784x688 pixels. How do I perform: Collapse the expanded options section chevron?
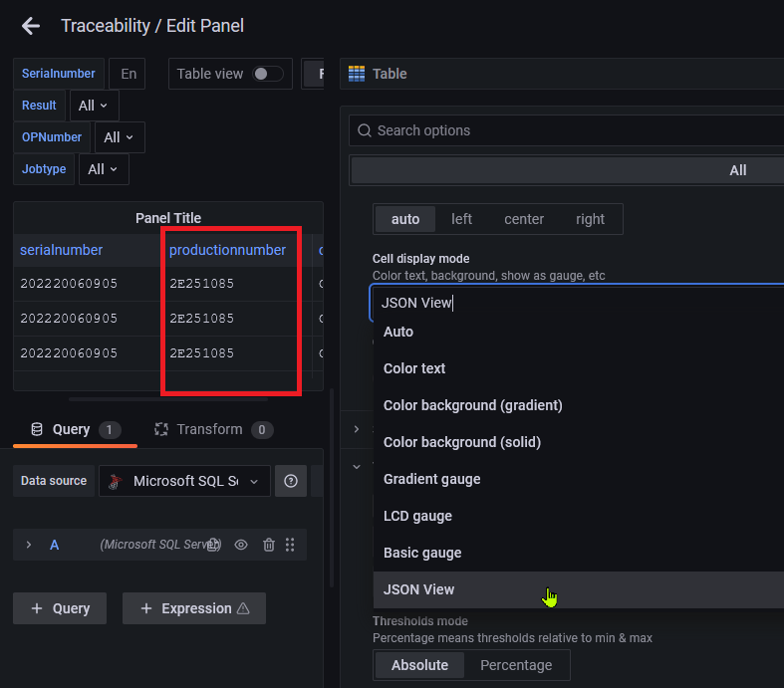(x=357, y=467)
